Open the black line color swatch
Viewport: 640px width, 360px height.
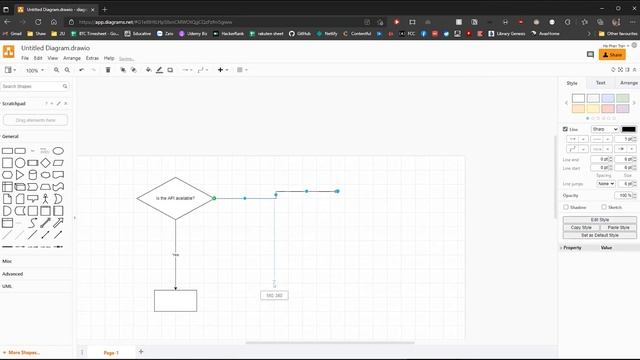pos(629,129)
